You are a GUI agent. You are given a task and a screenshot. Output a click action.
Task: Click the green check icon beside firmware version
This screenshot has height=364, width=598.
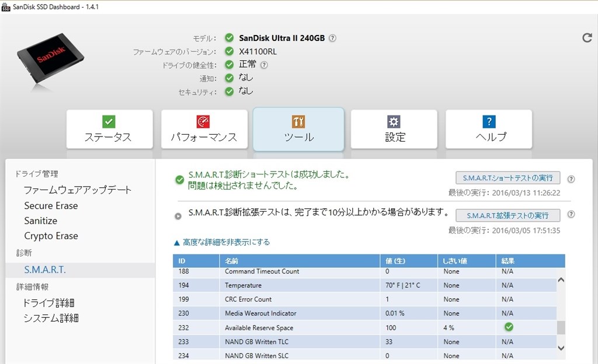[229, 51]
